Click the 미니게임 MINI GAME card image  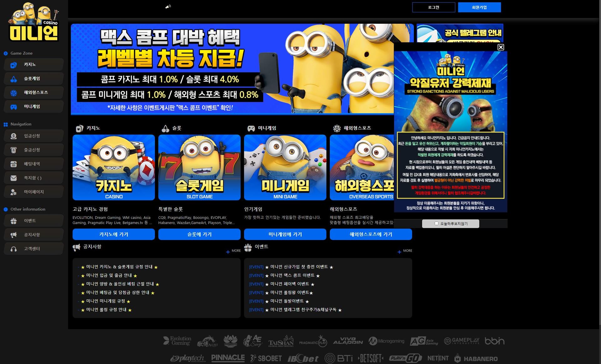click(x=285, y=167)
